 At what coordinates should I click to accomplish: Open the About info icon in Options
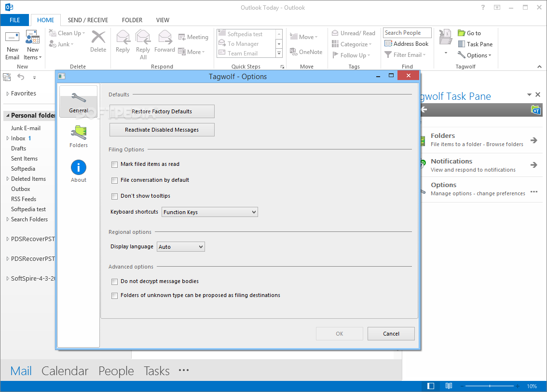pyautogui.click(x=79, y=167)
